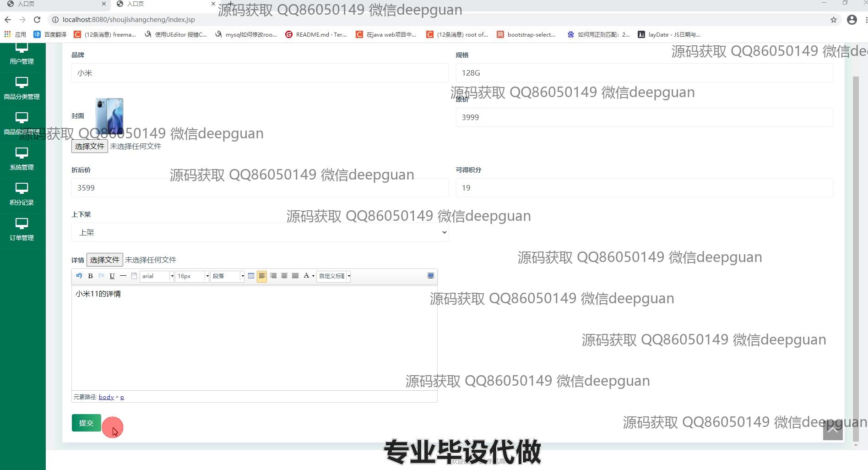Open the 上下架 dropdown set to 上架
The width and height of the screenshot is (868, 470).
[260, 232]
